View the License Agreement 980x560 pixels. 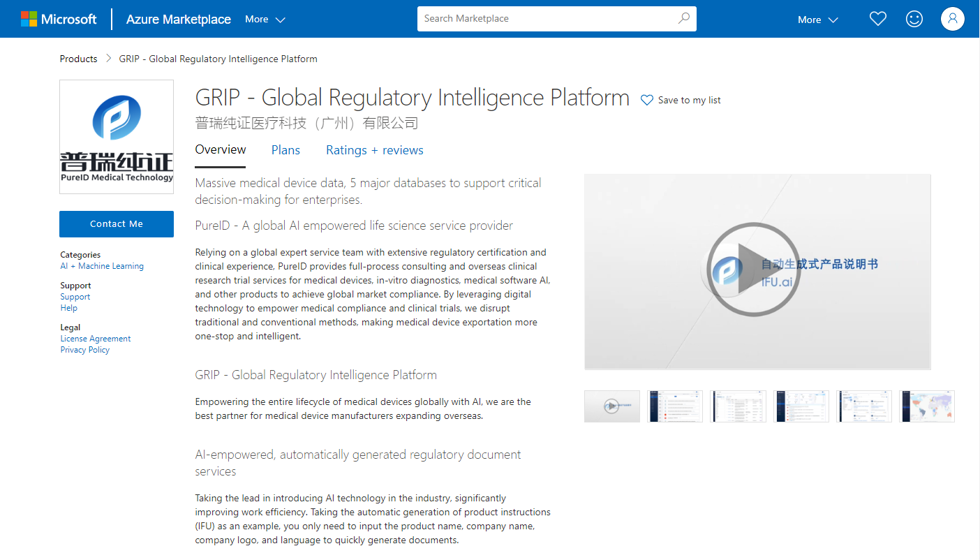tap(96, 339)
